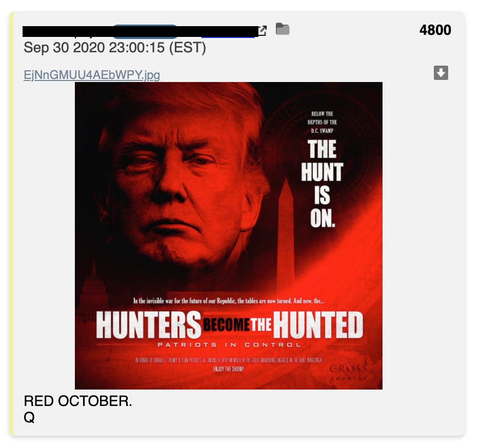
Task: Click THE HUNT IS ON. poster text
Action: [x=322, y=184]
